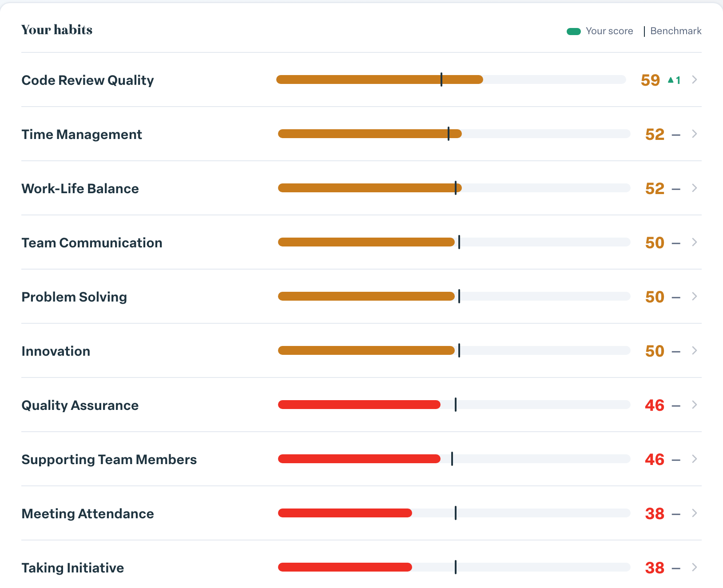
Task: Select the Work-Life Balance score bar
Action: (454, 188)
